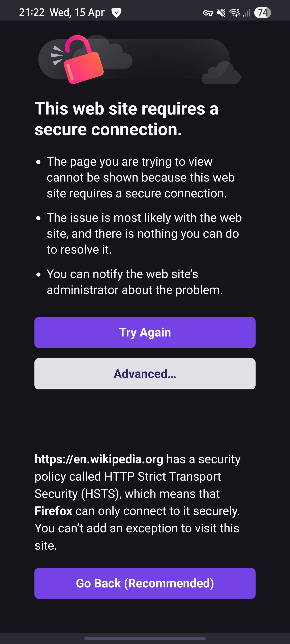Tap the bold Firefox word
Viewport: 290px width, 644px height.
[53, 511]
